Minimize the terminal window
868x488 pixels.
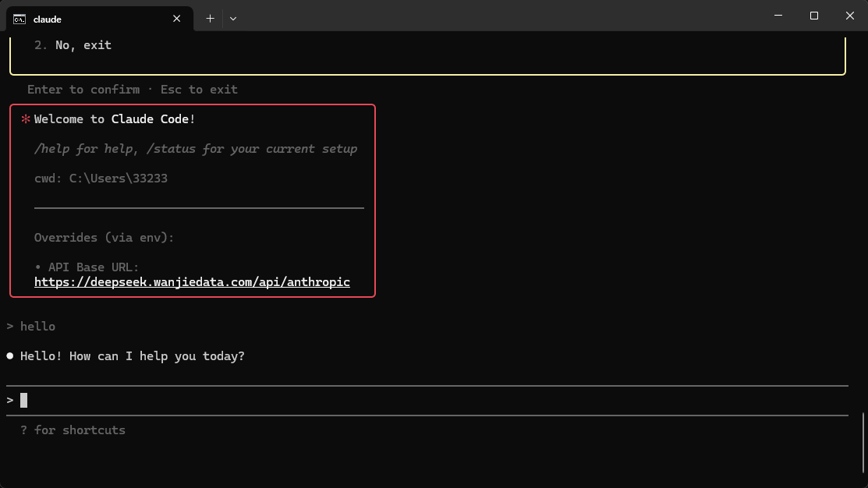[x=778, y=16]
